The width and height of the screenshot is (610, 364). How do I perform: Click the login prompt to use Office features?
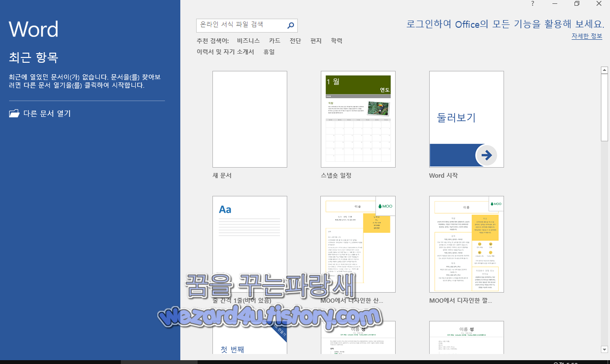pos(505,24)
